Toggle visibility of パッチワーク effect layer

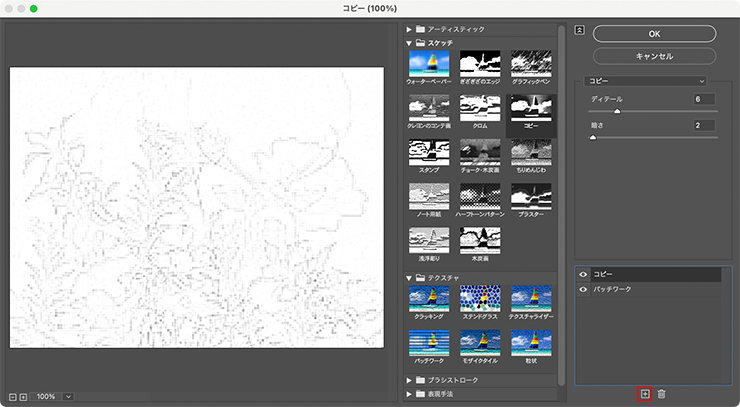[583, 289]
